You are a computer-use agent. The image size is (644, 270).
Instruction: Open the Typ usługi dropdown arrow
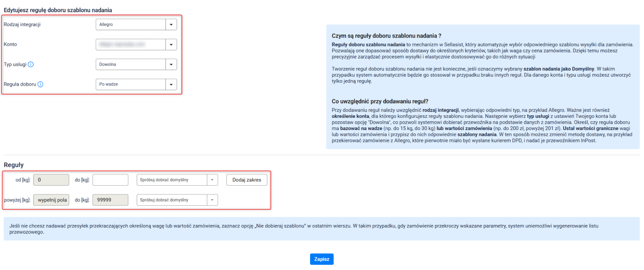coord(171,64)
